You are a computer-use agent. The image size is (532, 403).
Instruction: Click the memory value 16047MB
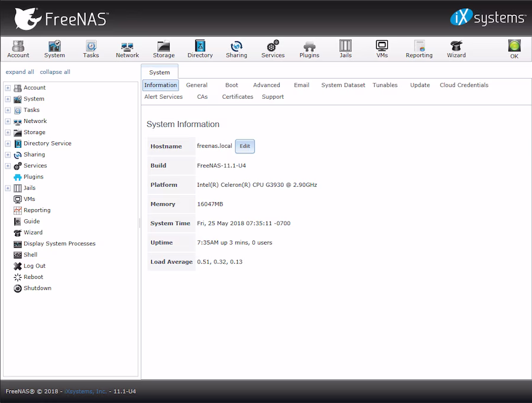click(210, 204)
